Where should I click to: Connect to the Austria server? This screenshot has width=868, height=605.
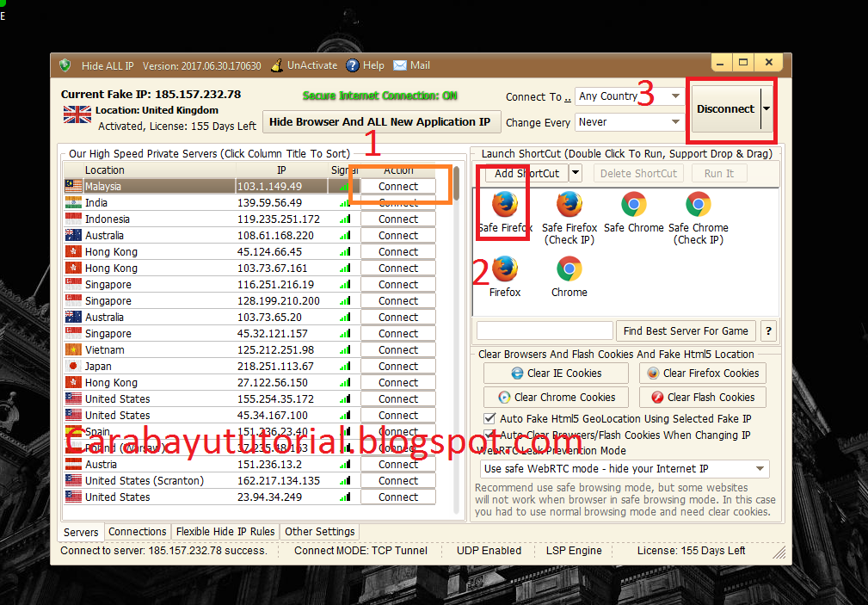coord(398,464)
